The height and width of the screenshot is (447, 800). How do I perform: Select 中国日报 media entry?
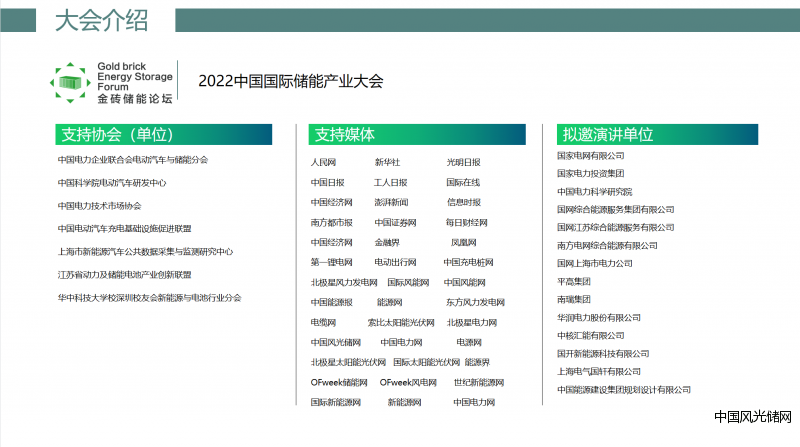328,182
